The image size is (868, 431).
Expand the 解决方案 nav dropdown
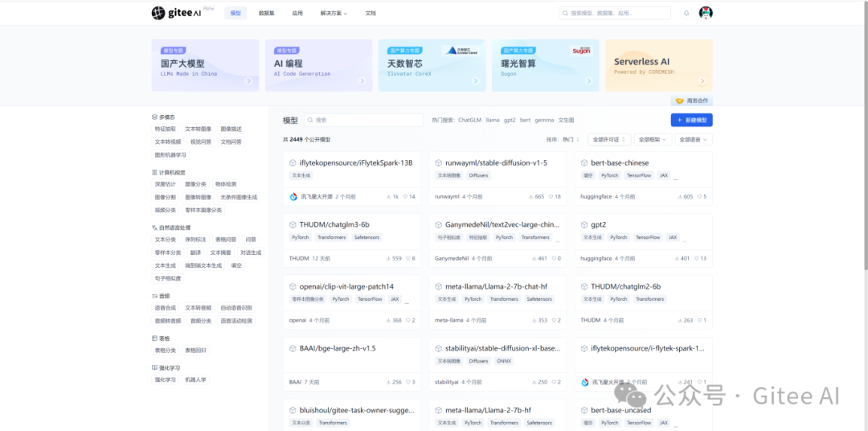[x=334, y=14]
